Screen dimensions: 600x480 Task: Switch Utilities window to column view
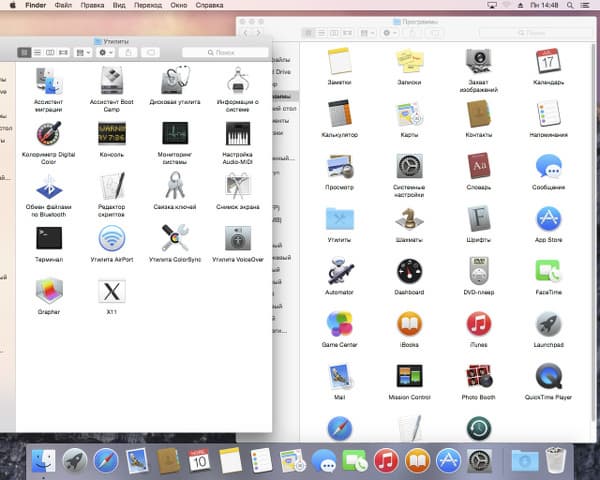point(50,52)
